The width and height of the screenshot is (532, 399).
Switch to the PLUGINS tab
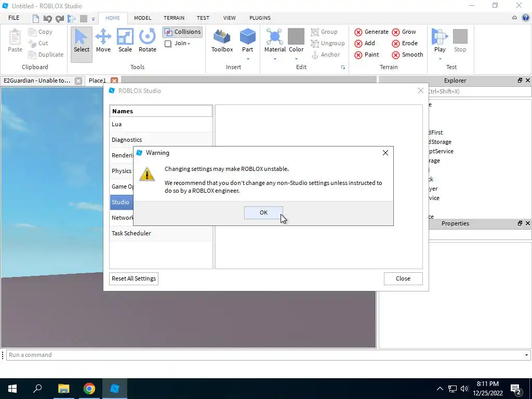(x=260, y=18)
